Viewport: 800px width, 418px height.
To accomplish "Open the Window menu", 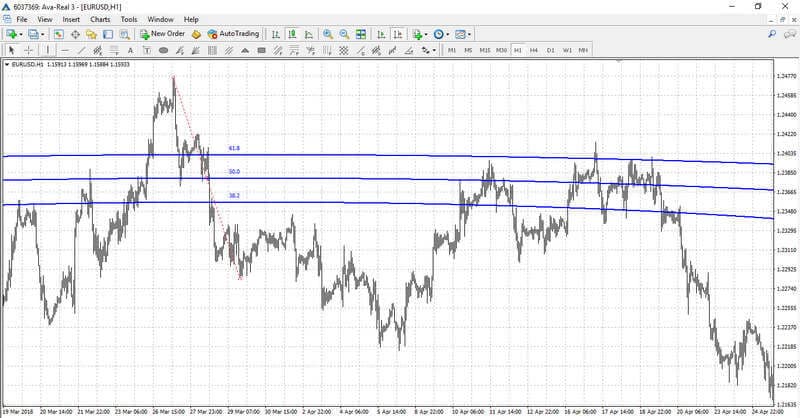I will pyautogui.click(x=161, y=19).
